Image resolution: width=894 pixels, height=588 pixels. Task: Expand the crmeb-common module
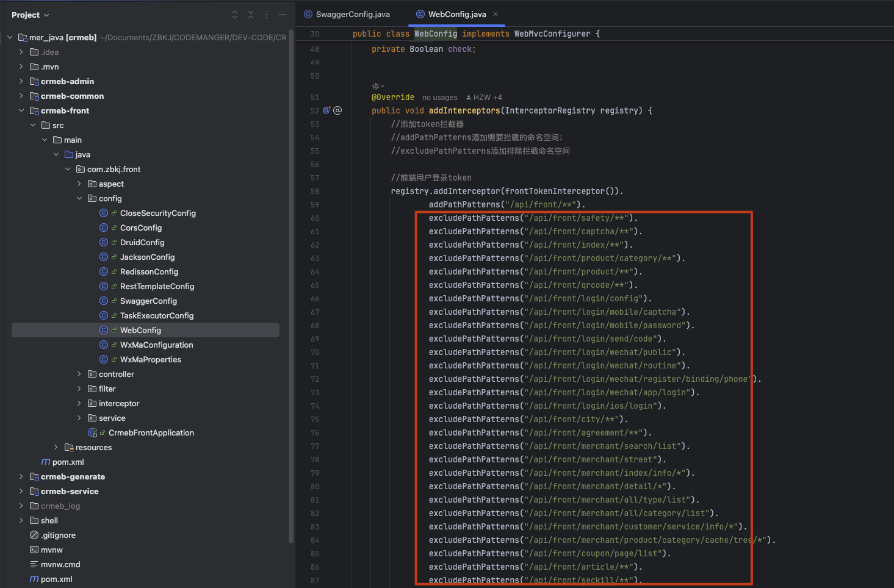[21, 96]
